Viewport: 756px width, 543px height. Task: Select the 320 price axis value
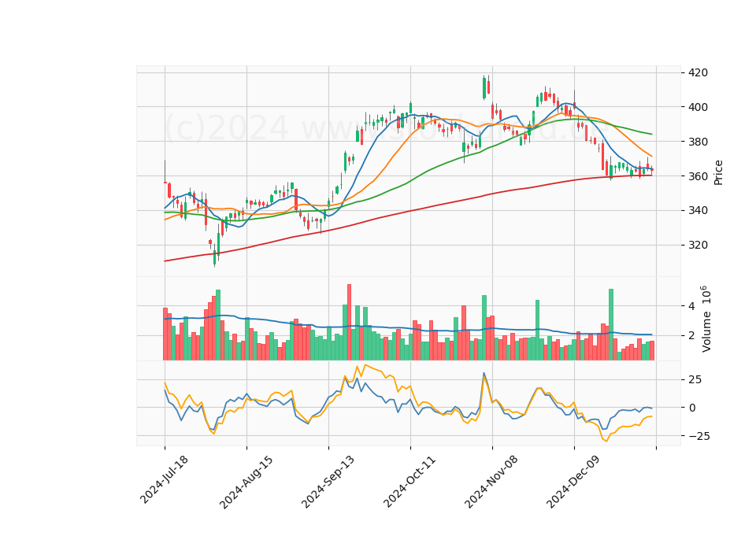(699, 246)
